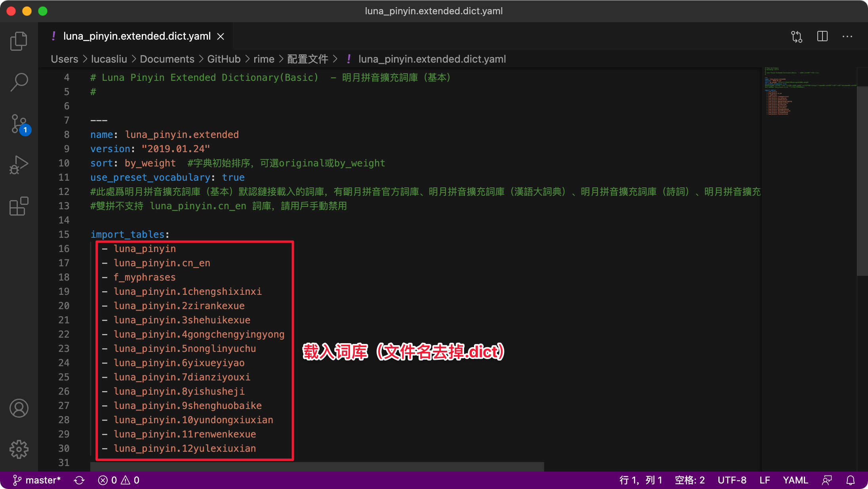Click 'luna_pinyin.10yundongxiuxian' entry

(x=193, y=420)
